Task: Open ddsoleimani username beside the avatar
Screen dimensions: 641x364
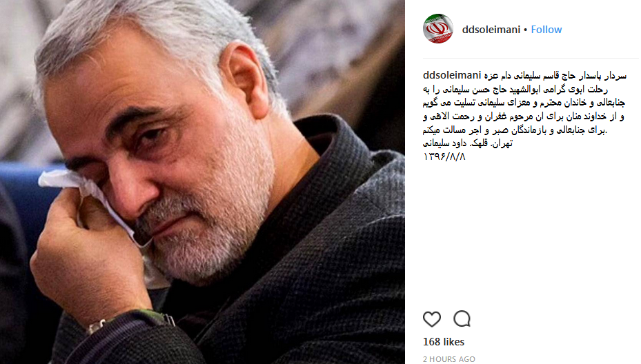Action: pyautogui.click(x=491, y=30)
